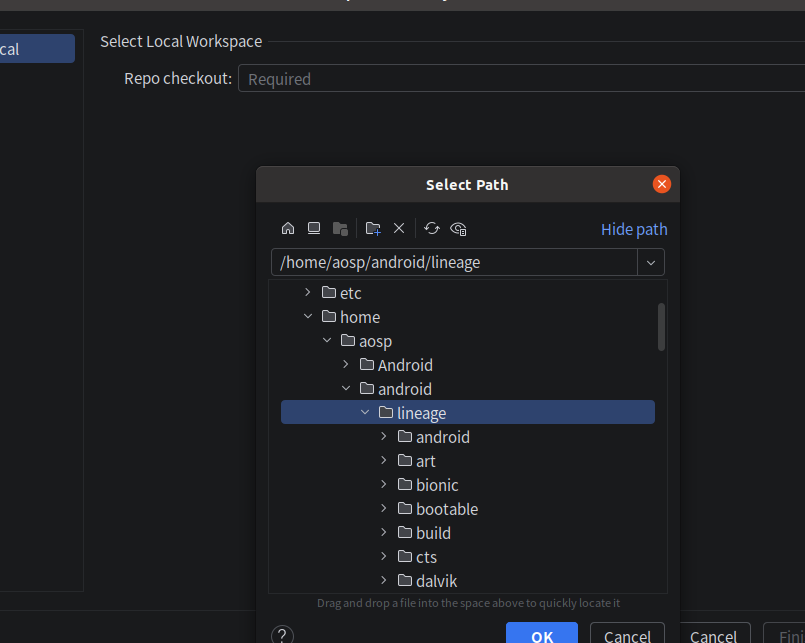The image size is (805, 643).
Task: Click the project directory toolbar icon
Action: coord(340,229)
